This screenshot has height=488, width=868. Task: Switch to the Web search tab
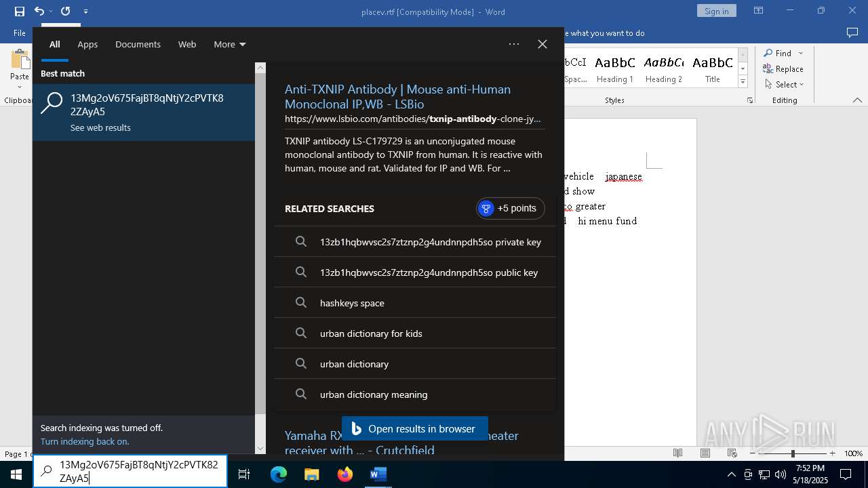tap(187, 44)
